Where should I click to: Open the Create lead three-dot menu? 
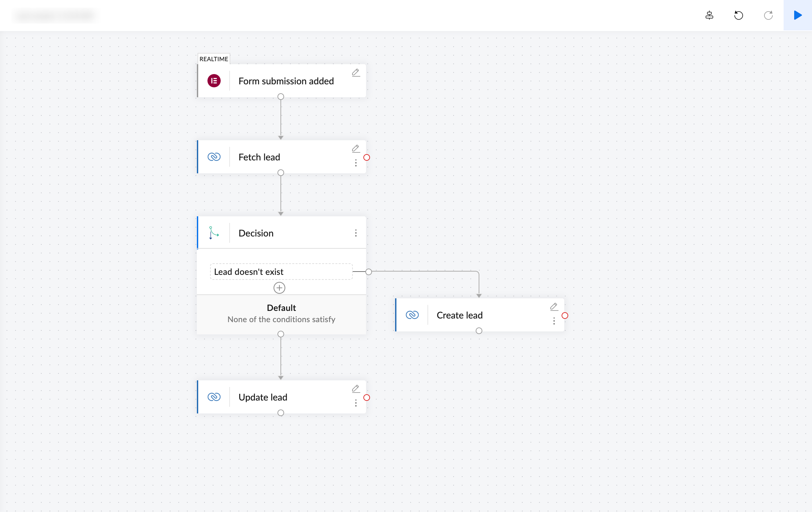point(554,321)
